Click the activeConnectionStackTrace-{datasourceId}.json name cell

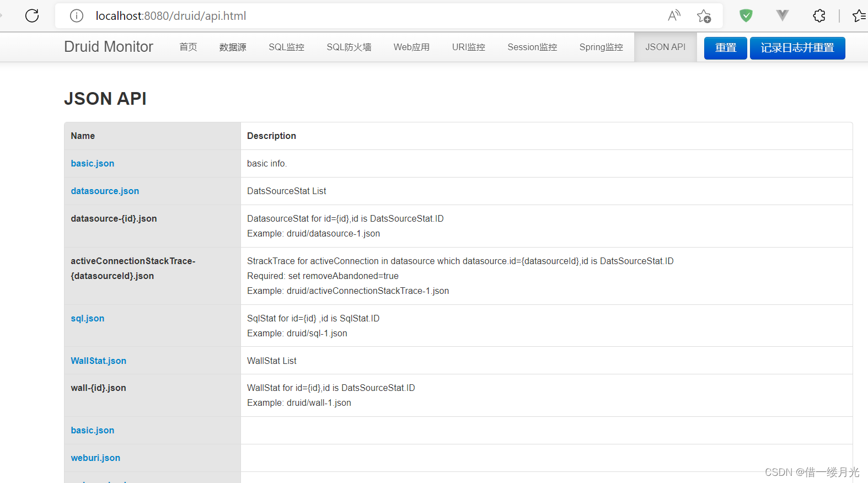(x=153, y=276)
